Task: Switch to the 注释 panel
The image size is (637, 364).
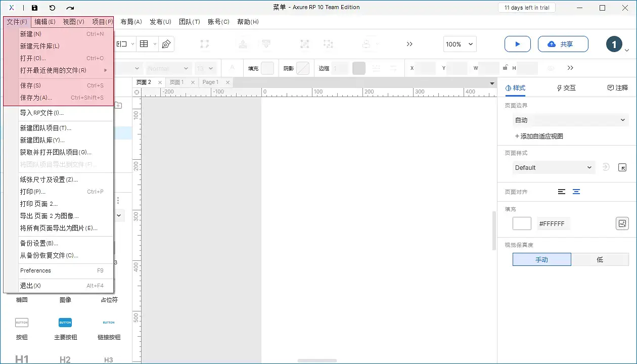Action: pyautogui.click(x=618, y=87)
